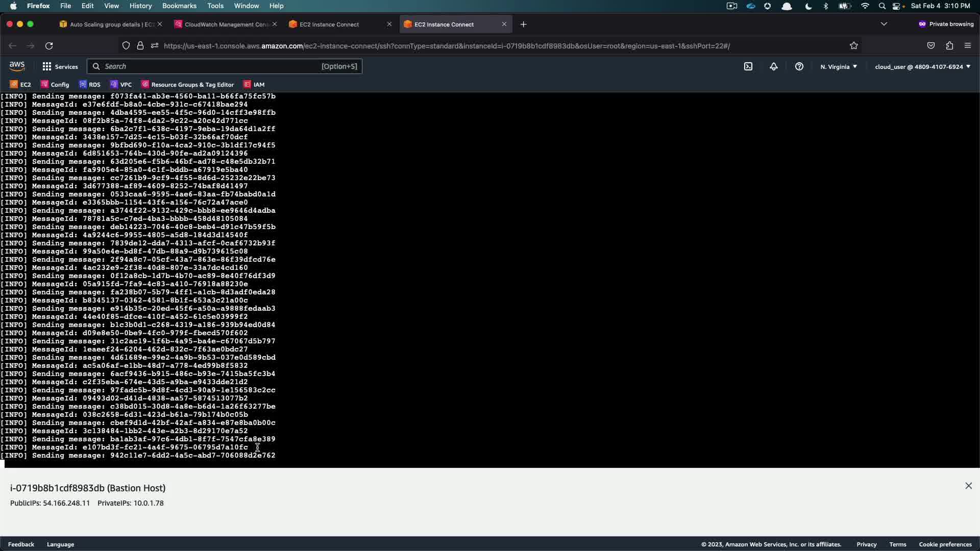Expand the cloud_user account dropdown
The width and height of the screenshot is (980, 551).
click(x=922, y=67)
